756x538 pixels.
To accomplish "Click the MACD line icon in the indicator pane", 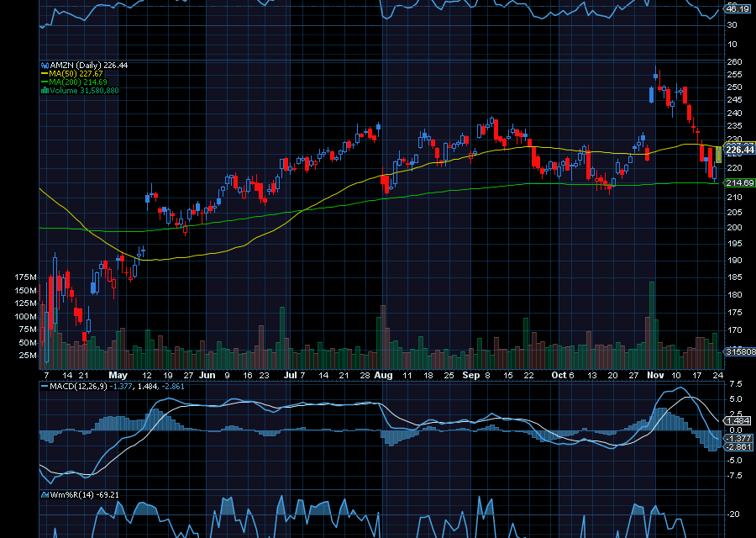I will click(x=45, y=386).
